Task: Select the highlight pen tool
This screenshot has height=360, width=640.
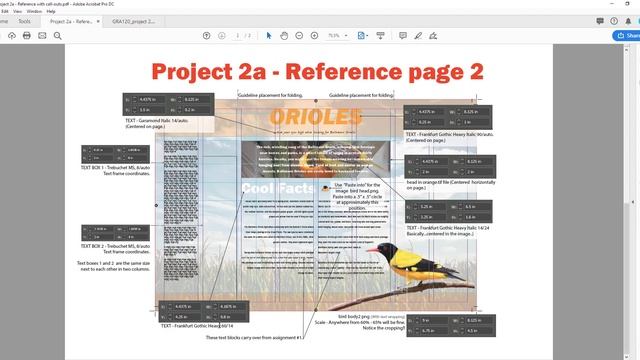Action: pyautogui.click(x=418, y=36)
